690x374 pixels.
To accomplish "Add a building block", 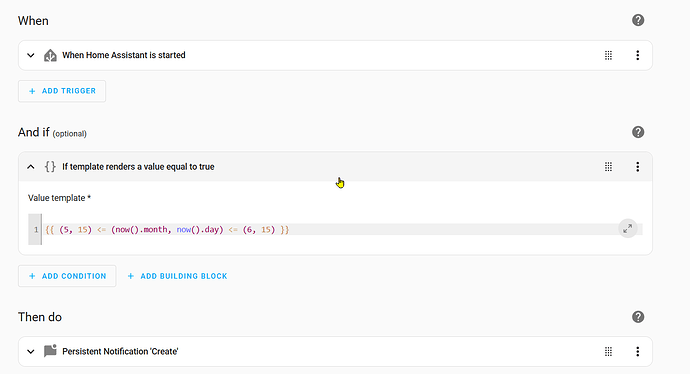I will click(177, 276).
